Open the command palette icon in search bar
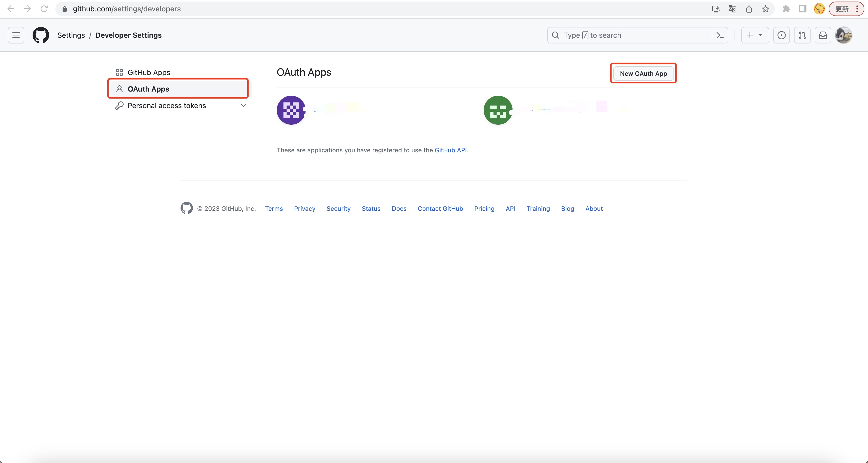This screenshot has height=463, width=868. [x=720, y=35]
